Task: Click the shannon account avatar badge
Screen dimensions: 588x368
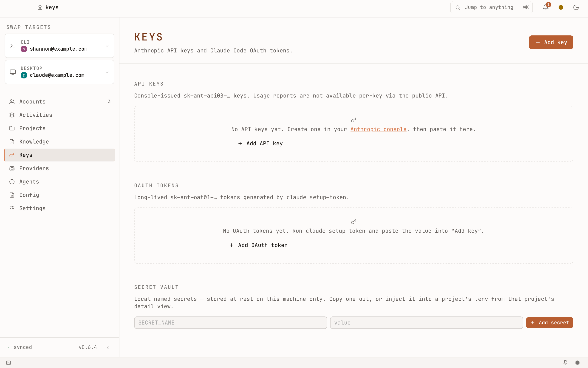Action: click(x=24, y=49)
